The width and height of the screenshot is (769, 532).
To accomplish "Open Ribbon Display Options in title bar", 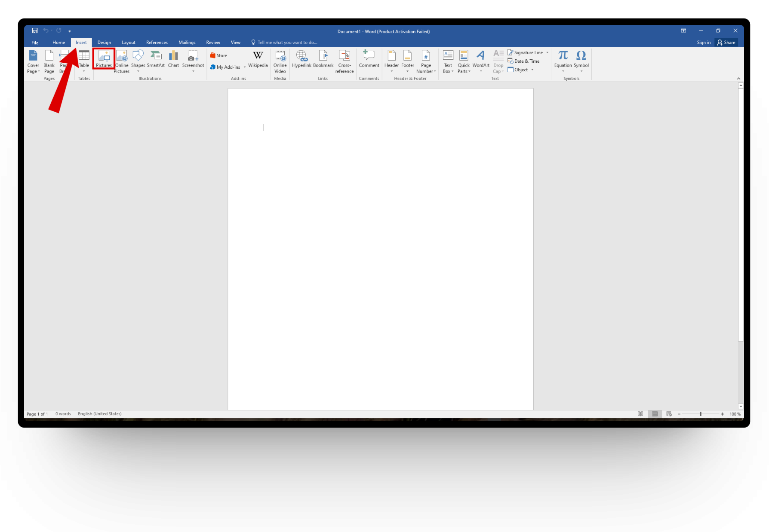I will pyautogui.click(x=683, y=31).
